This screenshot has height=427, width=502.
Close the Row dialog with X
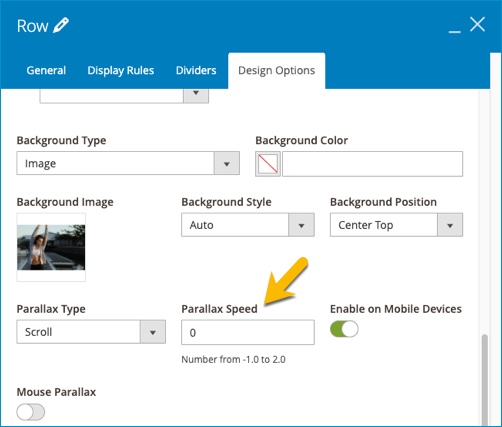[x=477, y=25]
